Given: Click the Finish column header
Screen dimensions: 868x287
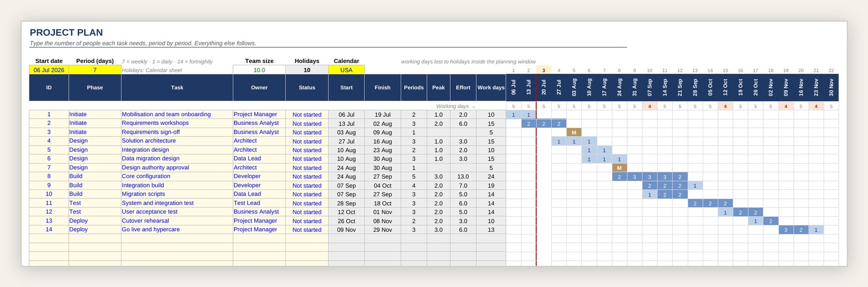Looking at the screenshot, I should 382,87.
